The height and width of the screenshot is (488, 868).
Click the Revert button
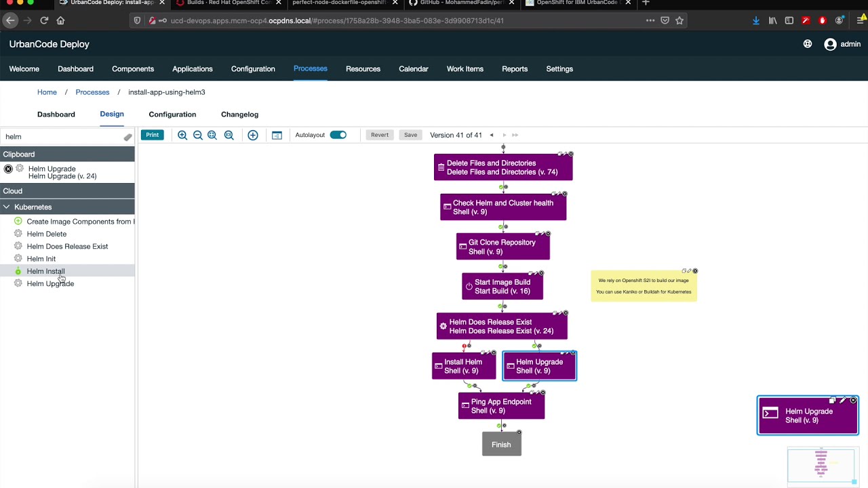(x=380, y=135)
